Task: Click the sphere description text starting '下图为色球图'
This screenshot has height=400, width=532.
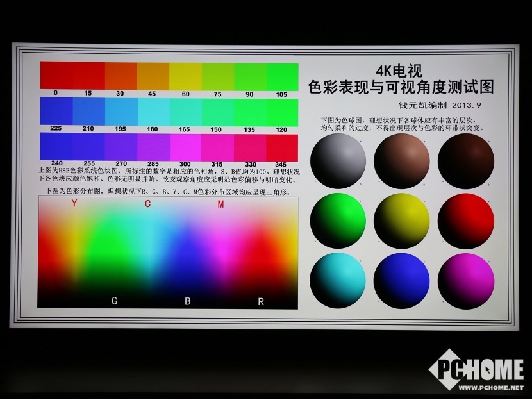Action: pyautogui.click(x=403, y=124)
